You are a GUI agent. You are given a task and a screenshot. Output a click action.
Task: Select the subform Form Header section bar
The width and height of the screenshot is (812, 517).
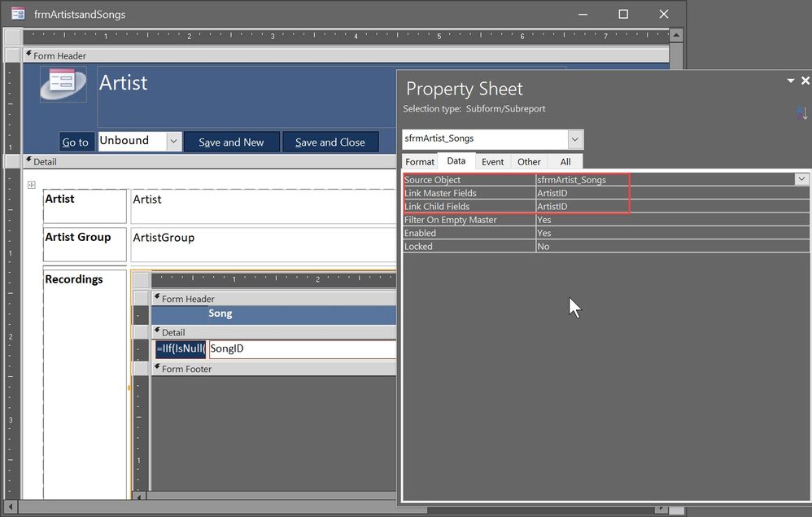pyautogui.click(x=273, y=298)
